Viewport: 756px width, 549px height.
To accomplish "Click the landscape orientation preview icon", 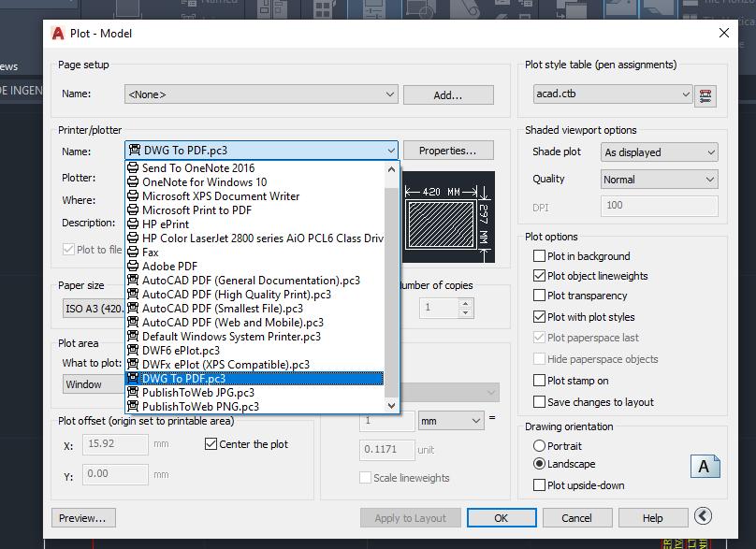I will point(705,466).
